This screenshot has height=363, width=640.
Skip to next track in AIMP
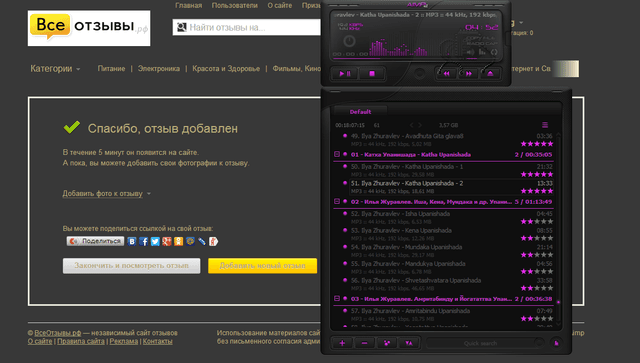469,74
